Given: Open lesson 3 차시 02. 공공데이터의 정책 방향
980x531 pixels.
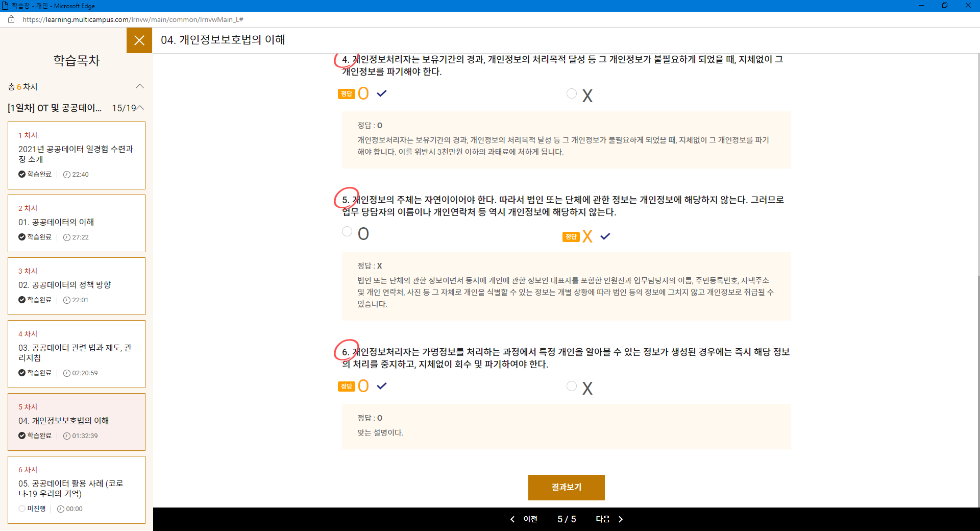Looking at the screenshot, I should 77,286.
